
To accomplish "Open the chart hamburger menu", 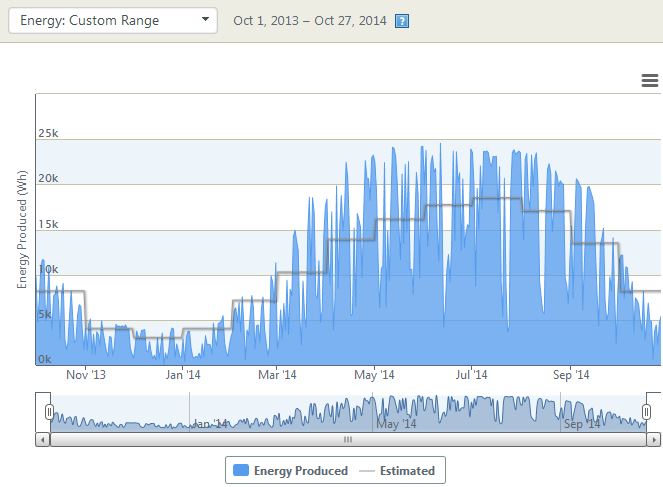I will coord(649,82).
